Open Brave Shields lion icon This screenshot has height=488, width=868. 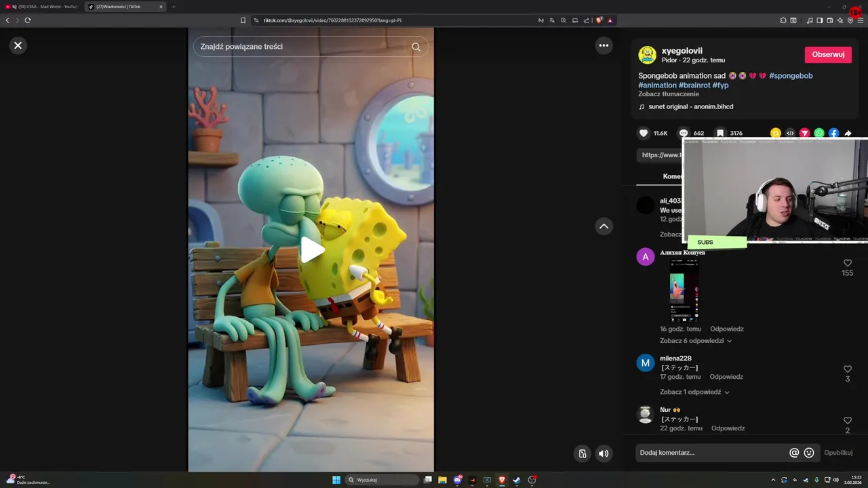599,20
